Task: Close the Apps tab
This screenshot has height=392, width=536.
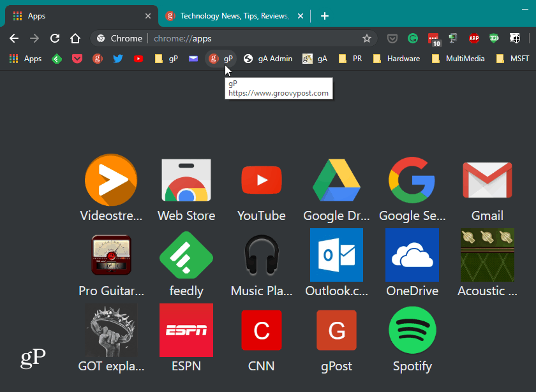Action: [148, 16]
